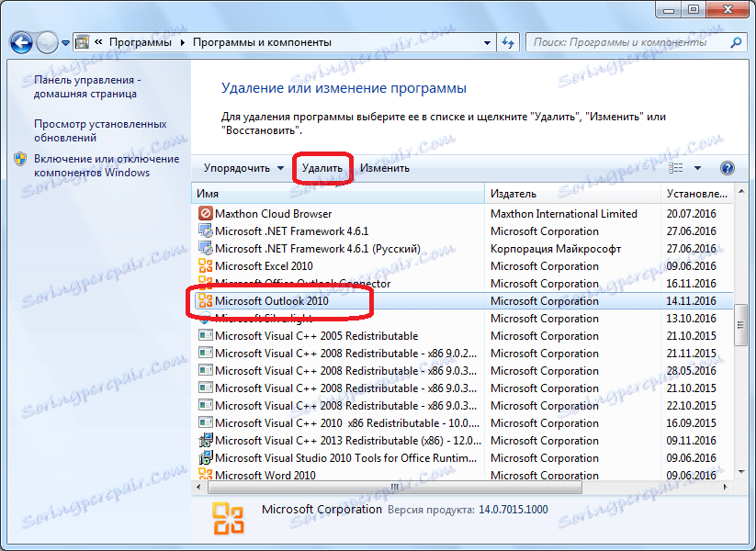Select Visual C++ 2013 Redistributable (x86) name

click(348, 441)
